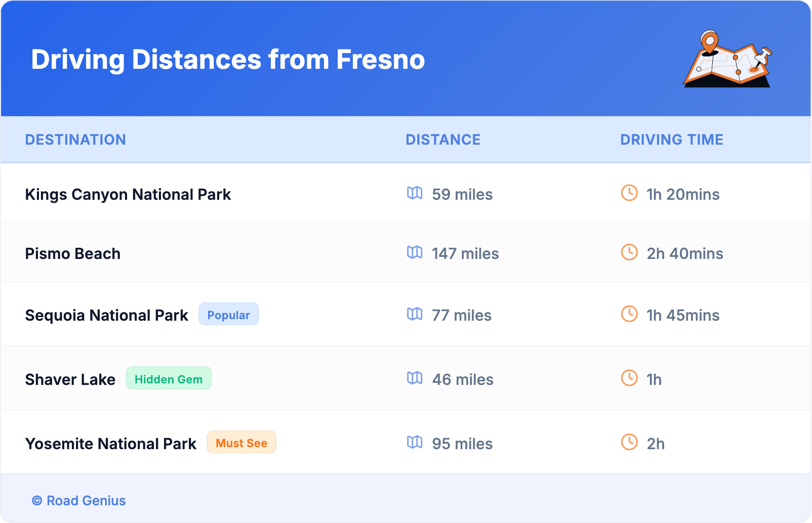
Task: Click clock icon beside 2h 40mins
Action: (629, 252)
